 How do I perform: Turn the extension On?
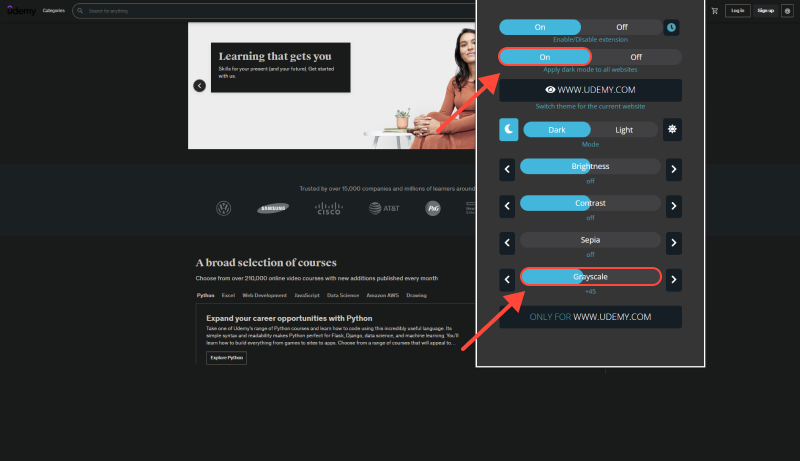tap(540, 27)
